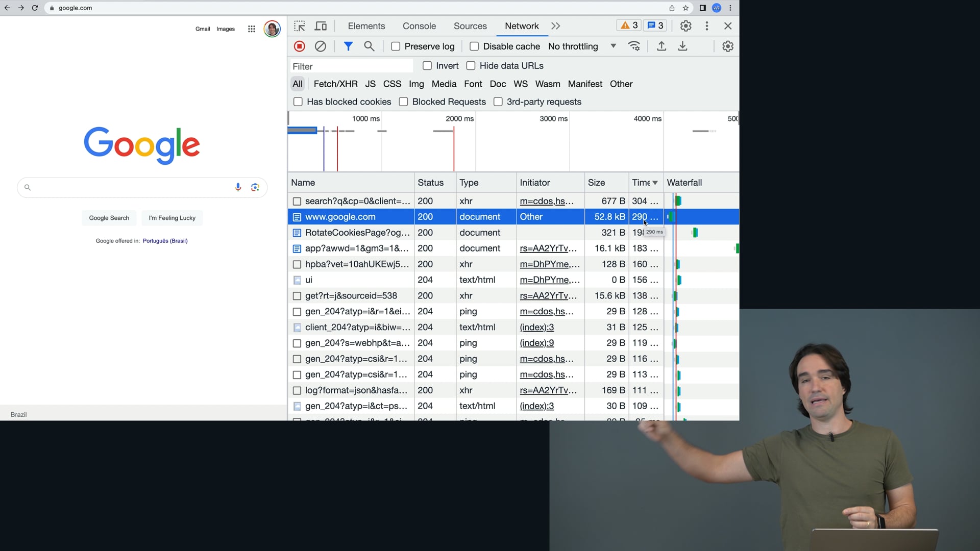Import a HAR file with the upload icon
Image resolution: width=980 pixels, height=551 pixels.
[661, 46]
